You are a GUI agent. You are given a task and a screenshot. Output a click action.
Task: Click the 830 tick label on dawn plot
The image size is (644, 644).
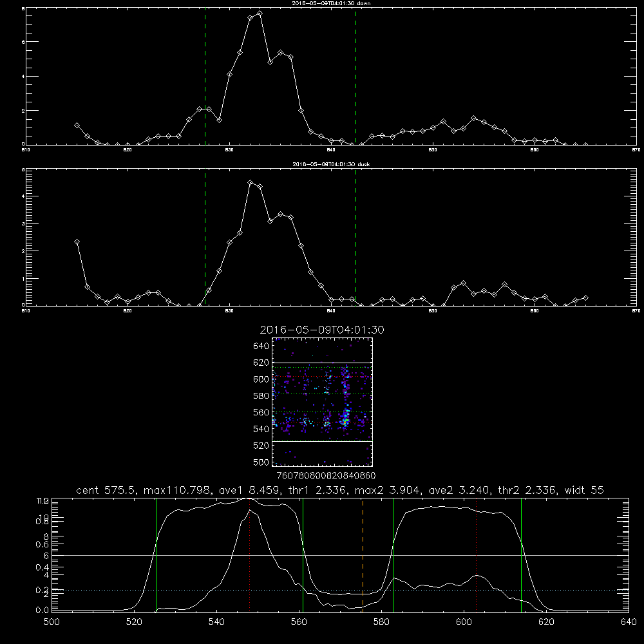[x=229, y=150]
